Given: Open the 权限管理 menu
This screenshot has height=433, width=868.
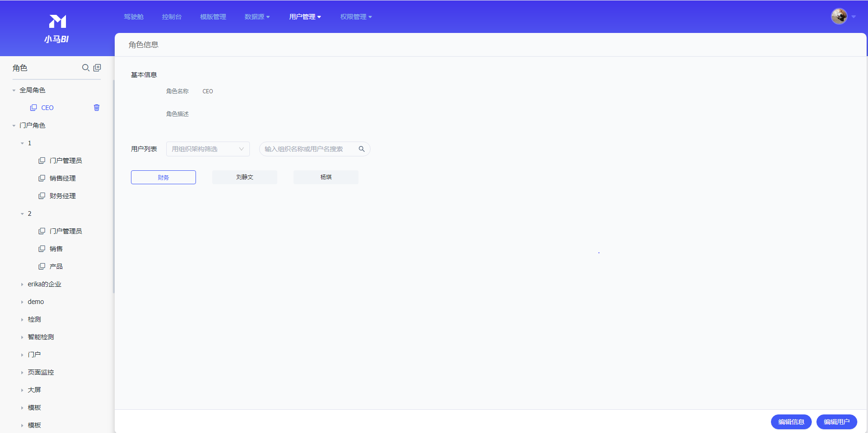Looking at the screenshot, I should 356,17.
